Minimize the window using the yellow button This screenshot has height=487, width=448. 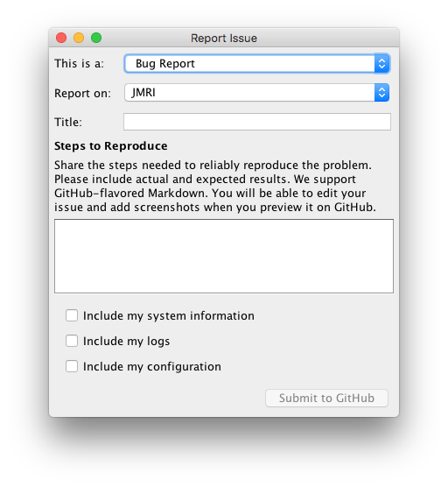(x=79, y=38)
